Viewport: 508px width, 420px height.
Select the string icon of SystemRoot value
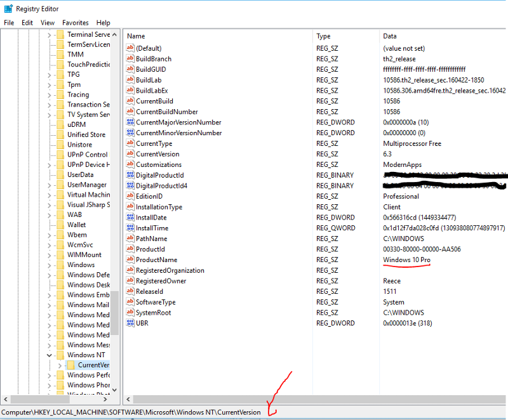(x=130, y=312)
